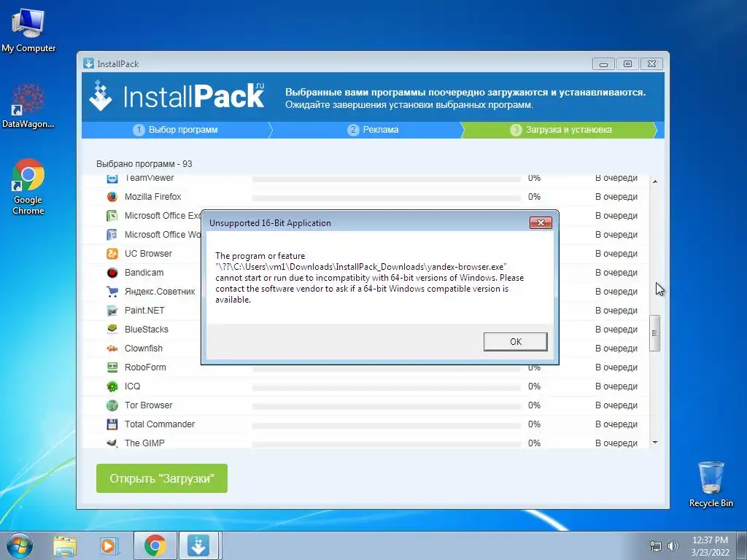Click the Bandicam red record icon

click(x=112, y=273)
